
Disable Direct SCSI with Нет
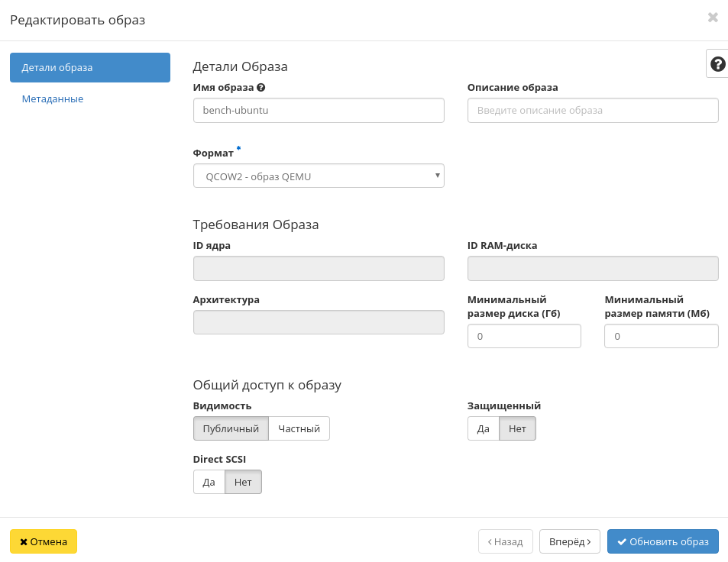coord(243,483)
